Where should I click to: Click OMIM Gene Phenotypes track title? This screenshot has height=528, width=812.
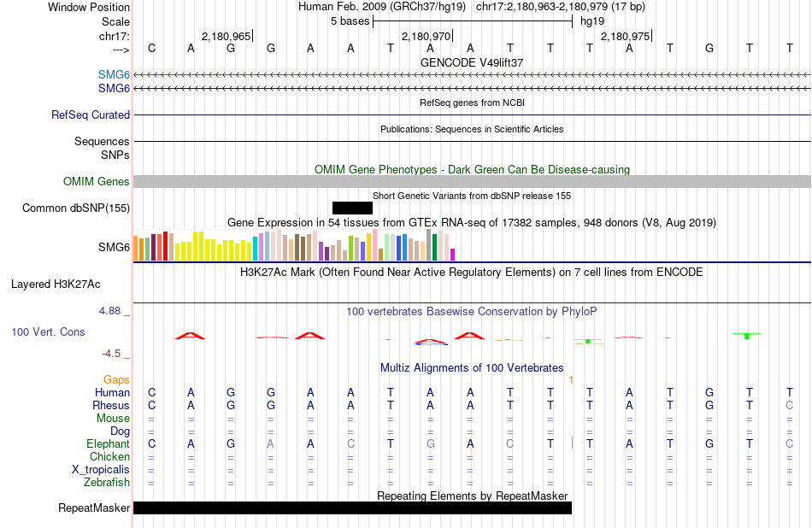point(473,170)
